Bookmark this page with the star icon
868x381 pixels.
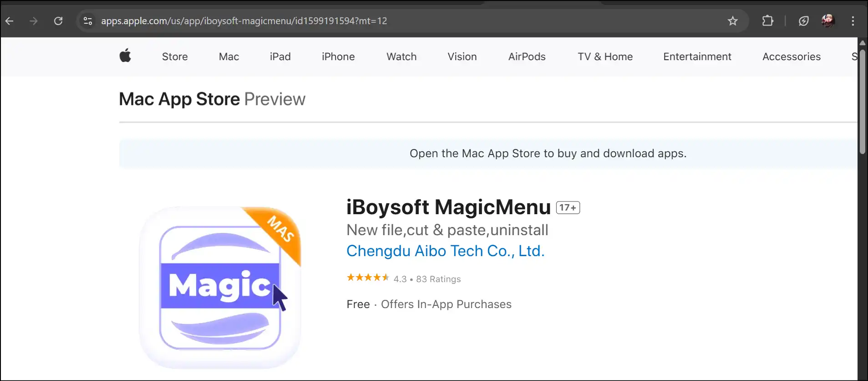pyautogui.click(x=732, y=21)
